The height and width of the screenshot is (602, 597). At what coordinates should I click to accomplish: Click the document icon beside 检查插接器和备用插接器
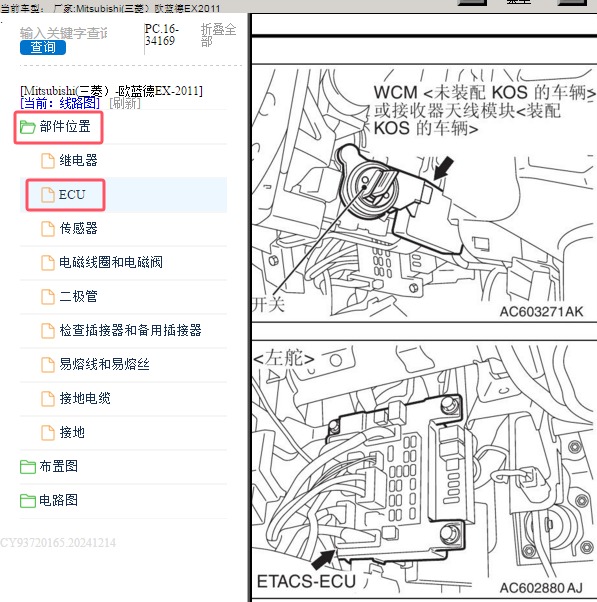coord(48,331)
